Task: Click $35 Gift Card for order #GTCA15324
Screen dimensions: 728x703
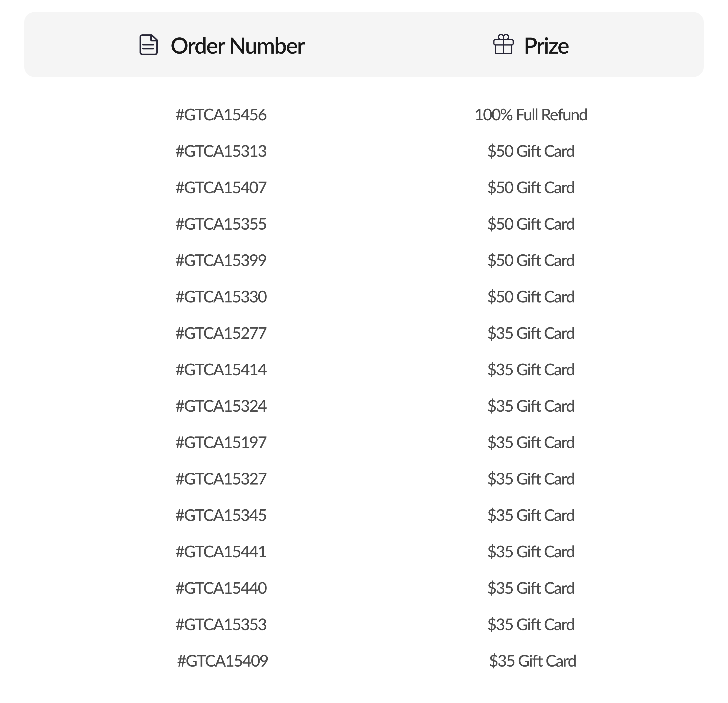Action: tap(531, 406)
